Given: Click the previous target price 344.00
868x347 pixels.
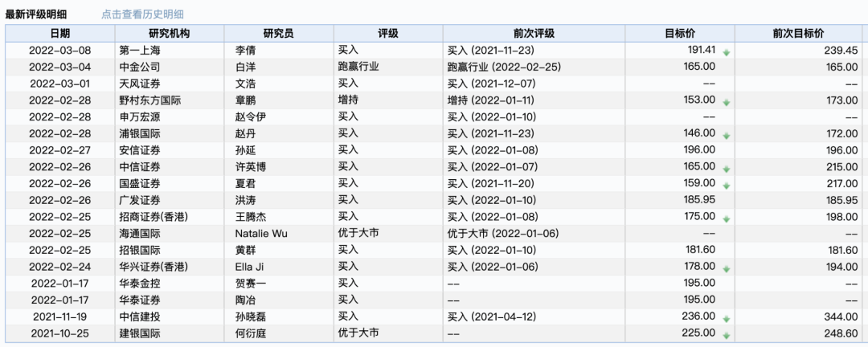Looking at the screenshot, I should (x=841, y=316).
